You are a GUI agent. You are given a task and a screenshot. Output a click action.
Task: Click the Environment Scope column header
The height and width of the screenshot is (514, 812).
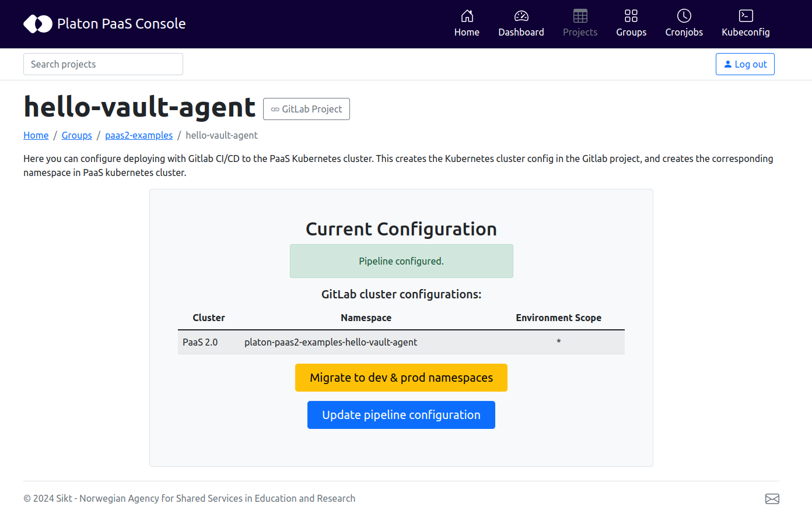point(558,318)
